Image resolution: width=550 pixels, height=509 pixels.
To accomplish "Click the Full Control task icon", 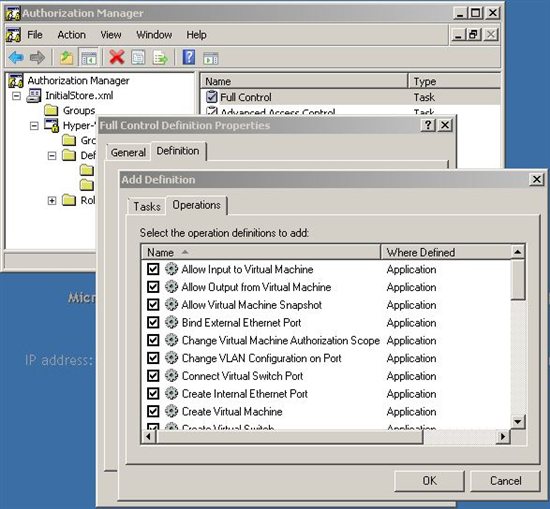I will (x=212, y=97).
